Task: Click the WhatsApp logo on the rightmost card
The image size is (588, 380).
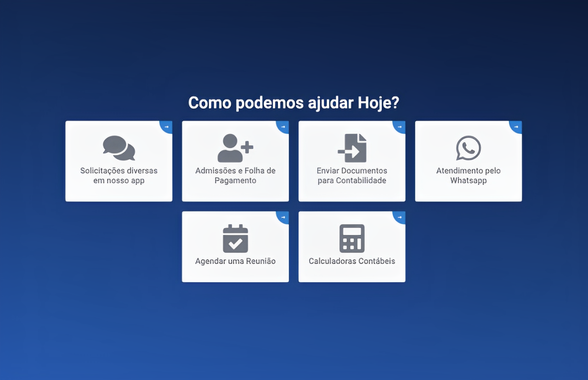Action: (x=468, y=148)
